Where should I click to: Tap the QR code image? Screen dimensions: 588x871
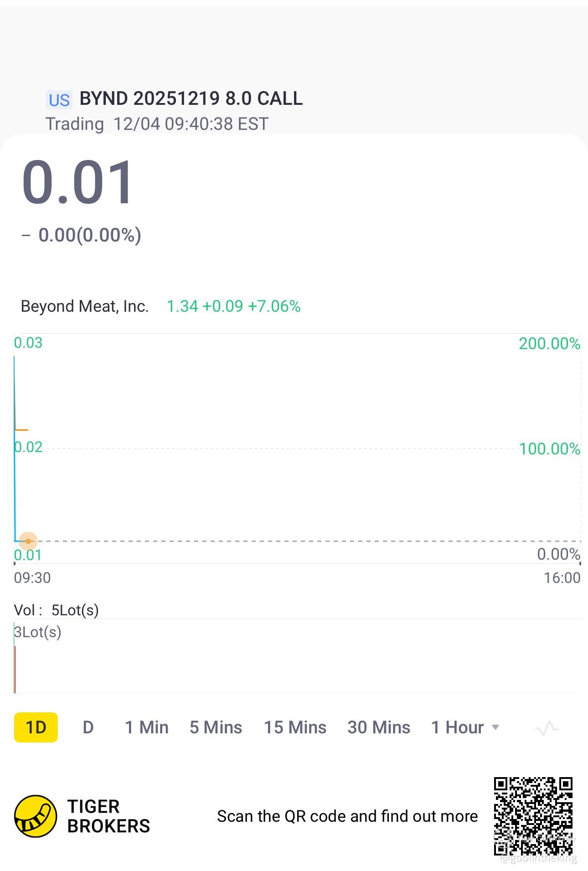click(x=533, y=816)
